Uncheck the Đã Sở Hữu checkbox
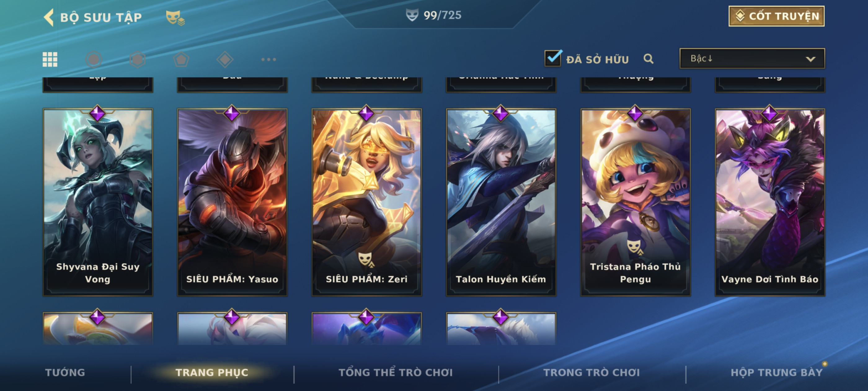This screenshot has width=868, height=391. click(553, 58)
